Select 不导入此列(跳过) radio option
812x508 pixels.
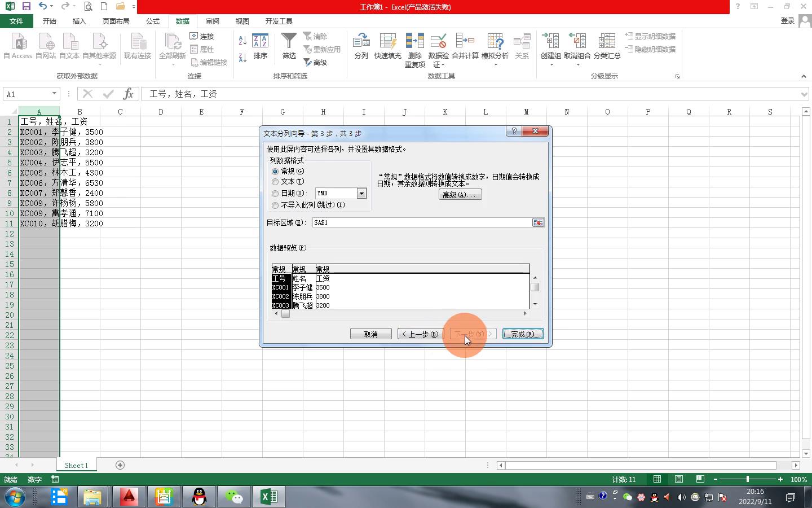(275, 205)
